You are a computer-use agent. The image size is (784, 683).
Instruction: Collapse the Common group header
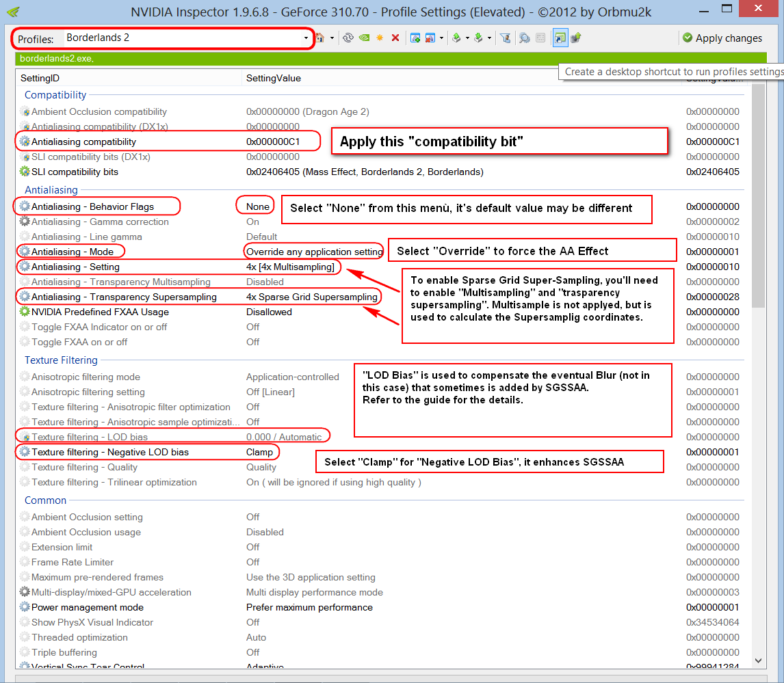(x=46, y=500)
